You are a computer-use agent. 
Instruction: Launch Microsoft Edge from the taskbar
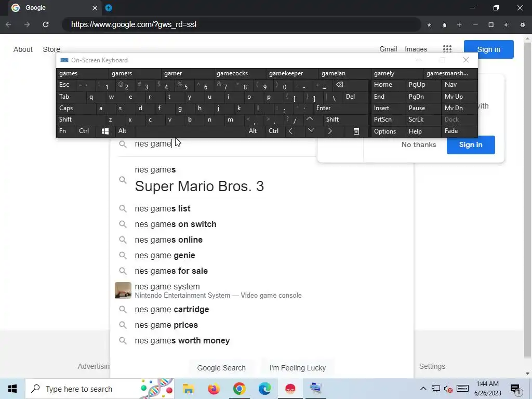264,389
